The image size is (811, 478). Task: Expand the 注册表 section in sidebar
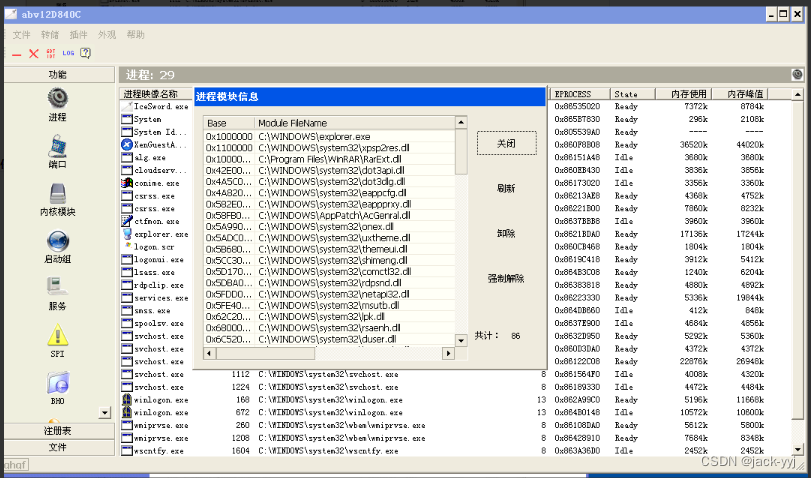[x=58, y=431]
